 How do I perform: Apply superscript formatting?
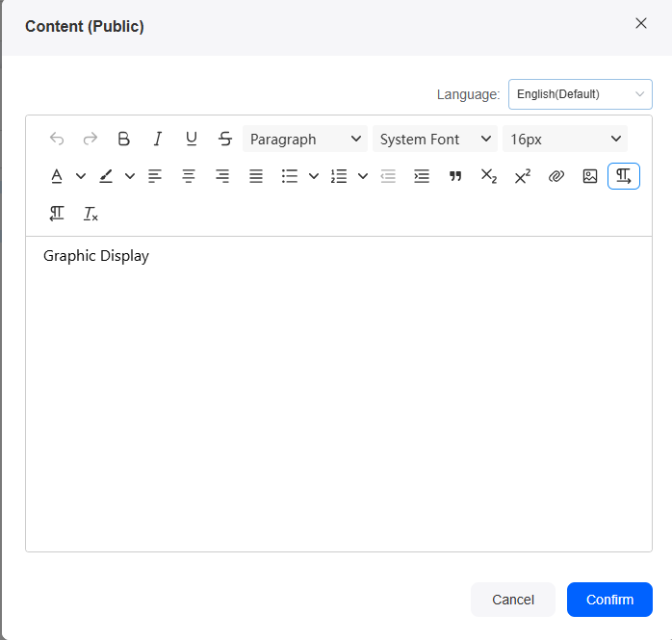(523, 176)
